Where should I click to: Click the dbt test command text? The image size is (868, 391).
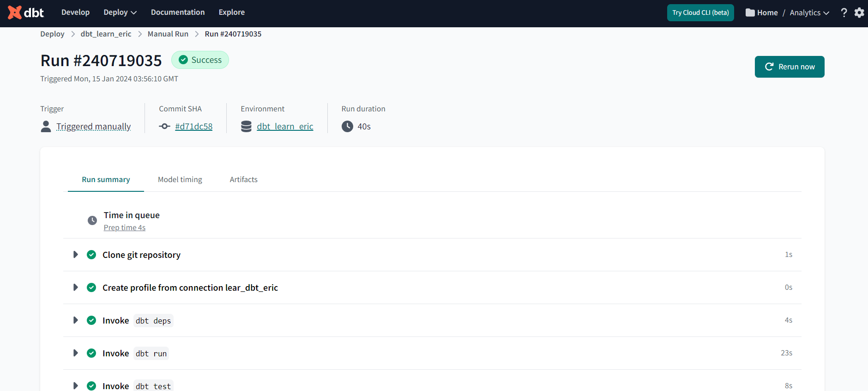pos(153,386)
